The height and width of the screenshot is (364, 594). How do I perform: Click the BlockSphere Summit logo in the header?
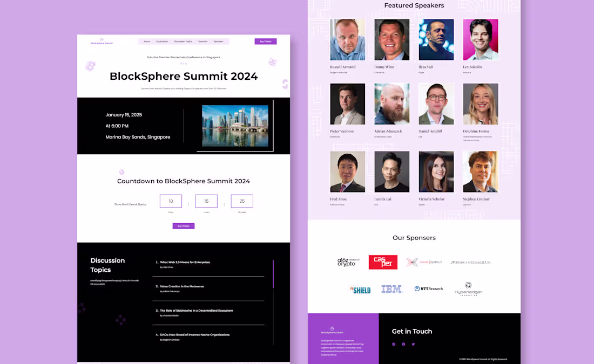pos(101,42)
